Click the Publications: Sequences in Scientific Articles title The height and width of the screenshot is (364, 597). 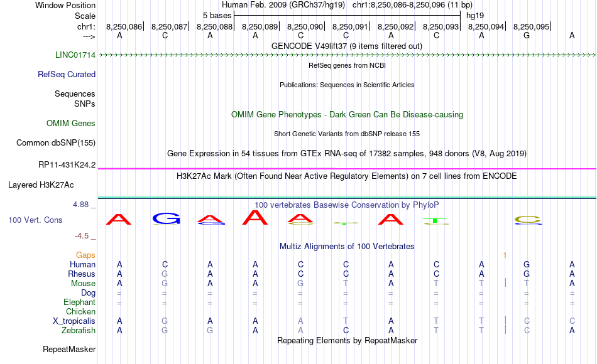click(347, 85)
